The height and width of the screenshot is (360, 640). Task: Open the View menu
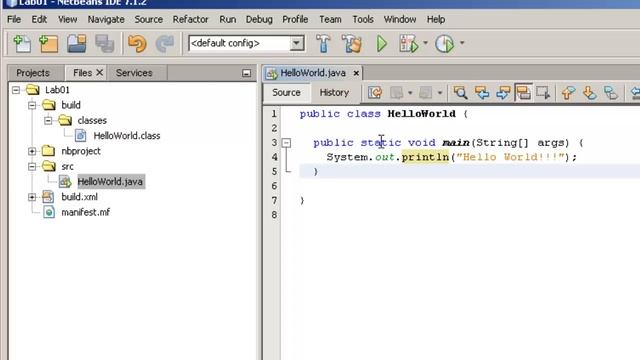(x=67, y=19)
